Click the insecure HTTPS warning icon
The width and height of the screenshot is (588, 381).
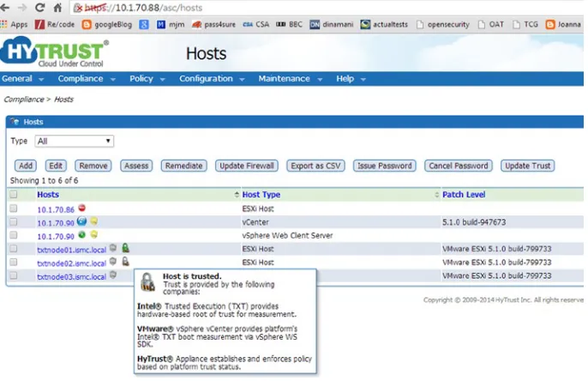(78, 8)
